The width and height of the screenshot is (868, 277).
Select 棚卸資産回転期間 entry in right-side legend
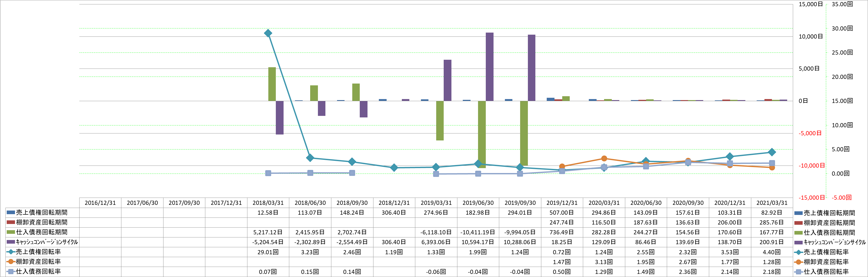(x=825, y=223)
